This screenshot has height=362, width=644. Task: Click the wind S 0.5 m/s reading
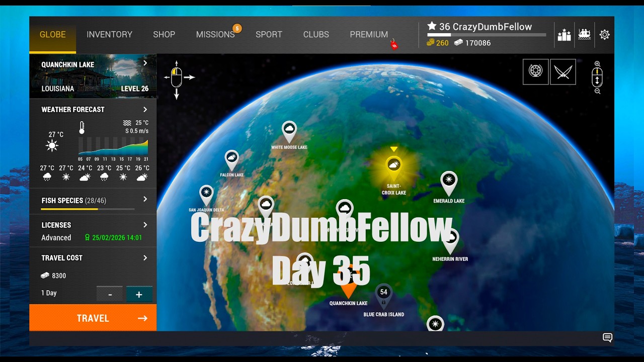tap(137, 131)
